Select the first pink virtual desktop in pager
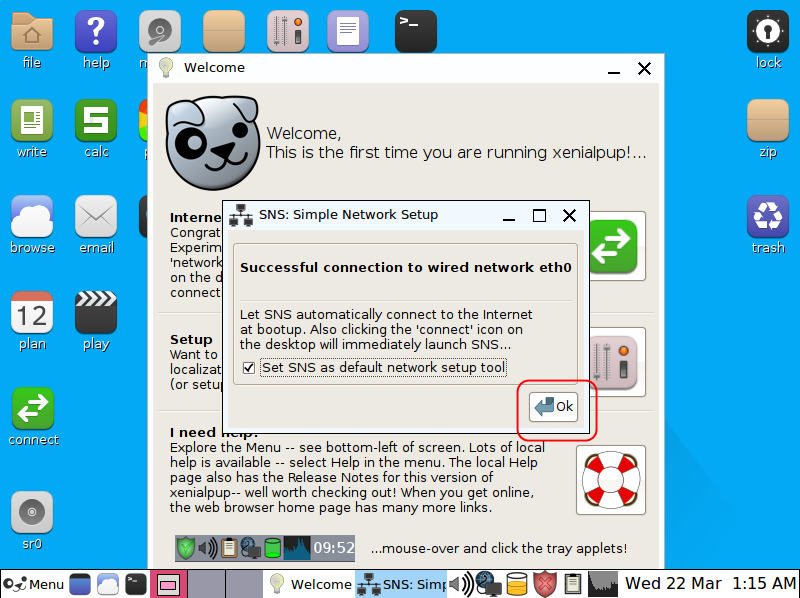This screenshot has height=598, width=800. 167,584
